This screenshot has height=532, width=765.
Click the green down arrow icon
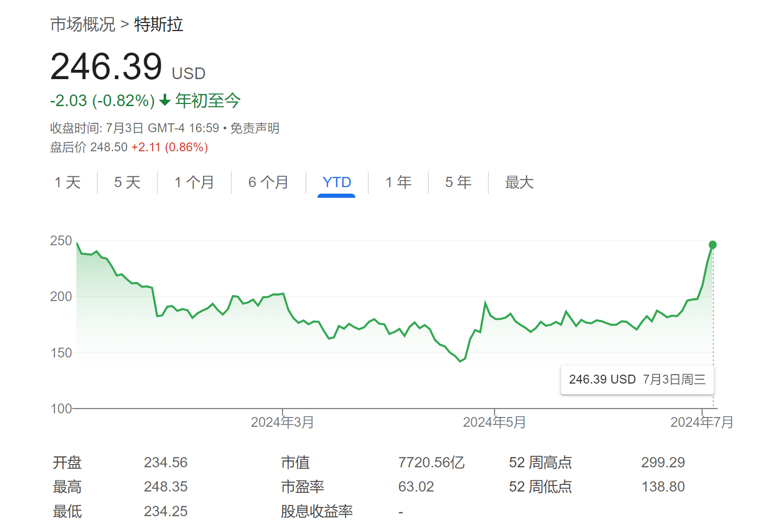(165, 100)
